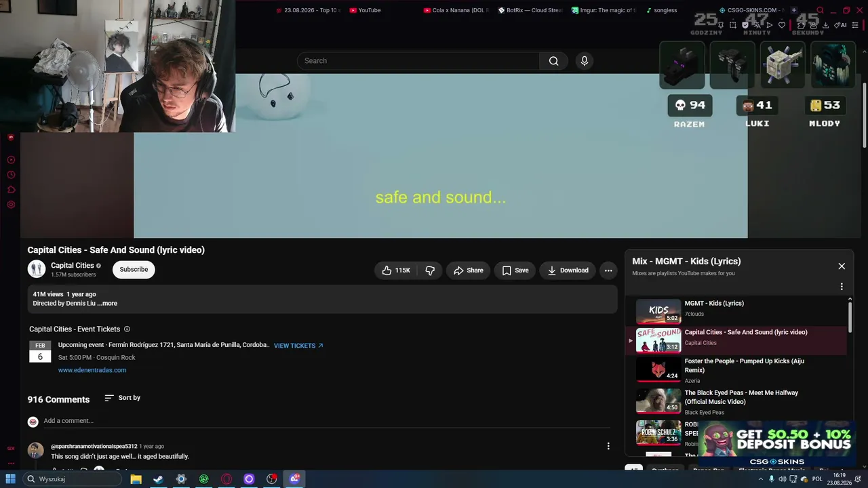The image size is (868, 488).
Task: Switch to the Cola x Nanana tab
Action: click(456, 10)
